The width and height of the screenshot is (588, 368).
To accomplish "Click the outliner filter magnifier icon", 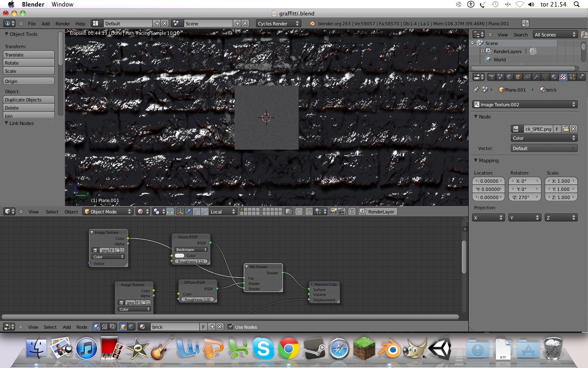I will click(584, 35).
